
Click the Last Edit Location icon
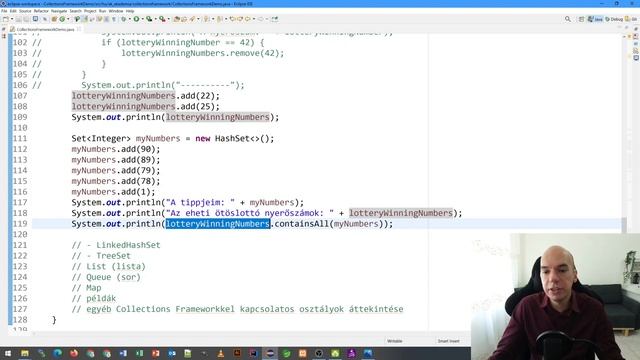point(232,19)
